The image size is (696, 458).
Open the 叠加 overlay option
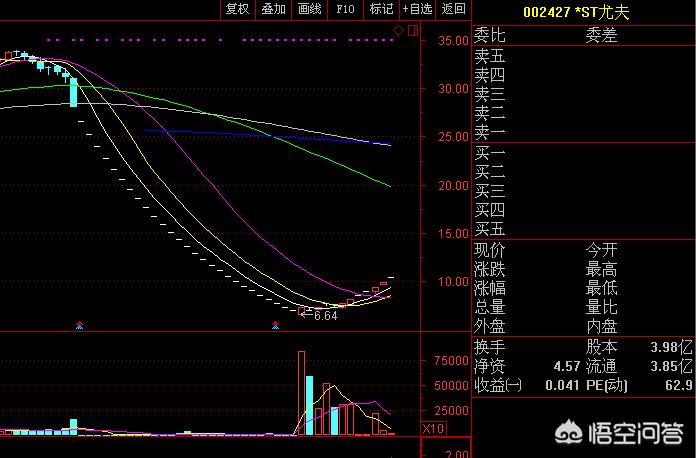[x=273, y=9]
